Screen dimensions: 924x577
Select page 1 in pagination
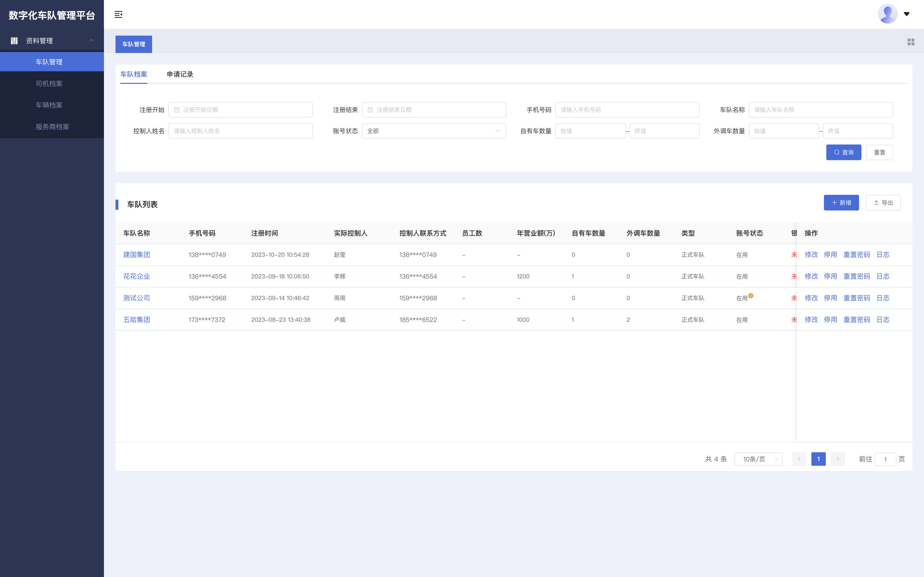coord(818,459)
